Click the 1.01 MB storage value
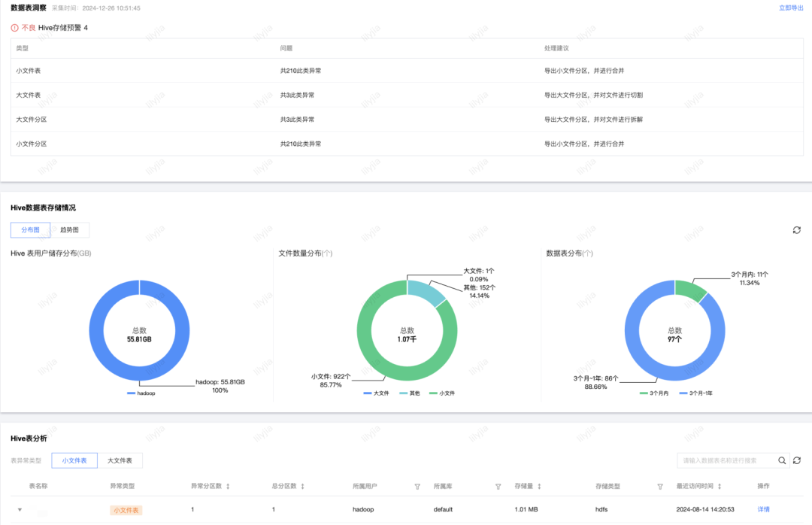This screenshot has width=812, height=525. click(526, 509)
